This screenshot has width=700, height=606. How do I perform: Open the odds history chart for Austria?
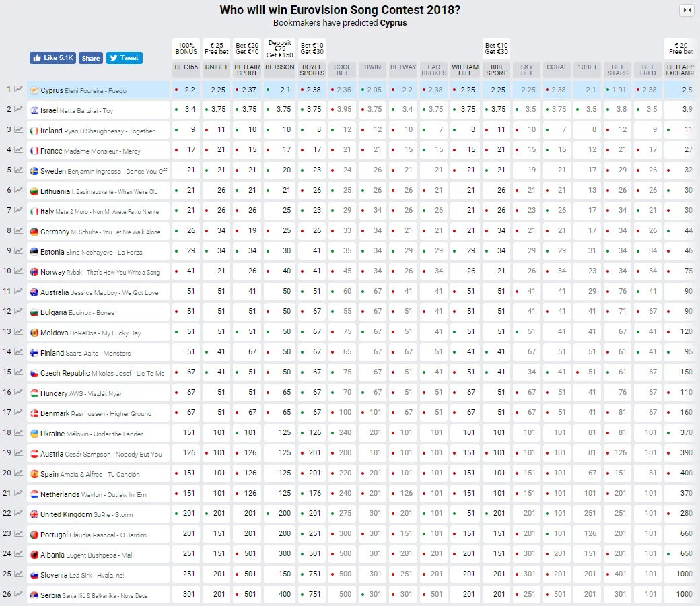[x=18, y=453]
